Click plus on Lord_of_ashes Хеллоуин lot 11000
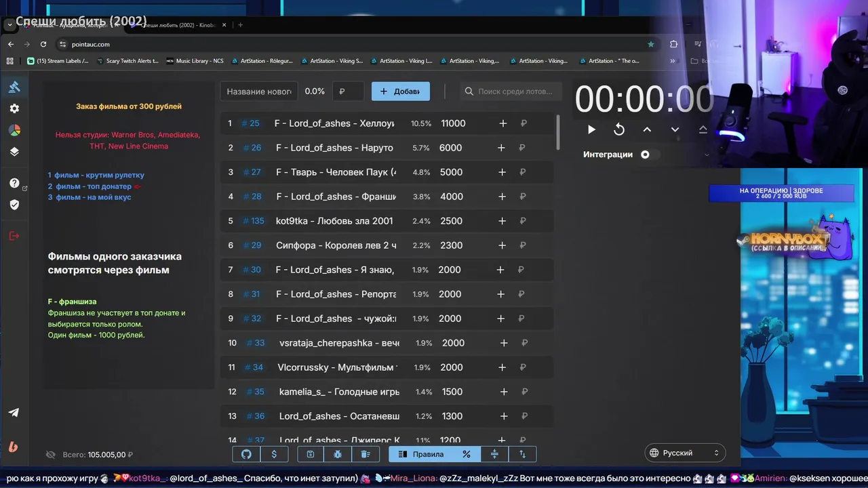This screenshot has width=868, height=488. 503,123
